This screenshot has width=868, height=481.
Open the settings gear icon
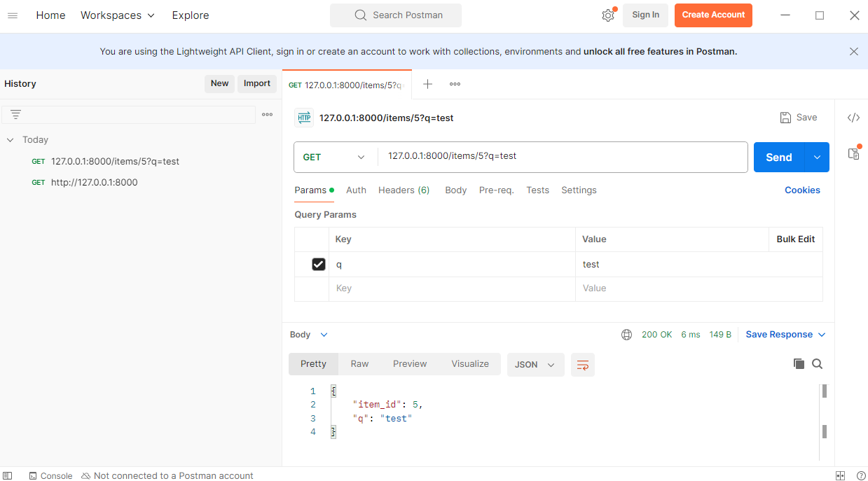point(607,15)
